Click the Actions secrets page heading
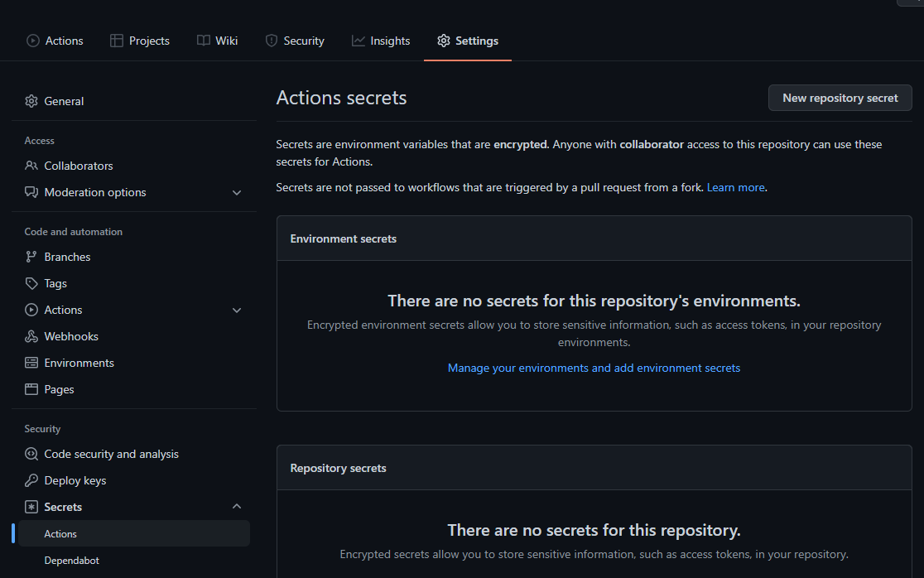Image resolution: width=924 pixels, height=578 pixels. [341, 98]
